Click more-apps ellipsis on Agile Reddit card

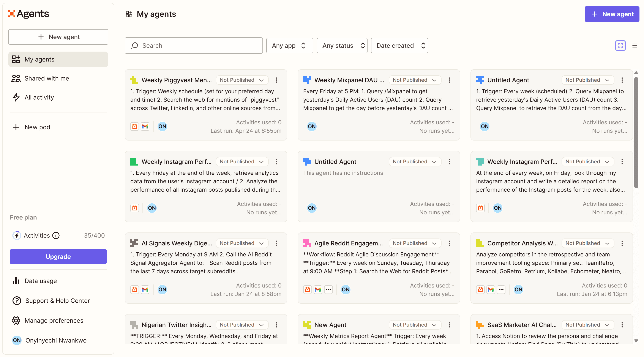(x=328, y=289)
